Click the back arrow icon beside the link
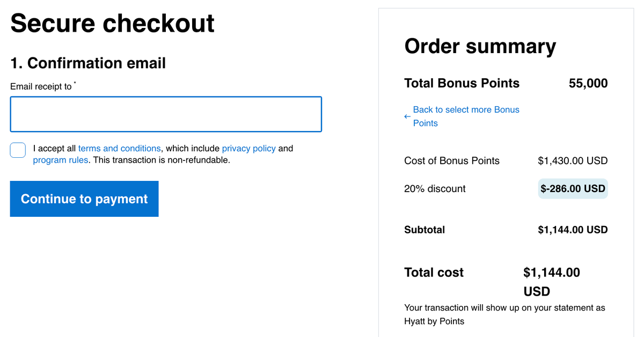Viewport: 644px width, 337px height. click(x=406, y=115)
